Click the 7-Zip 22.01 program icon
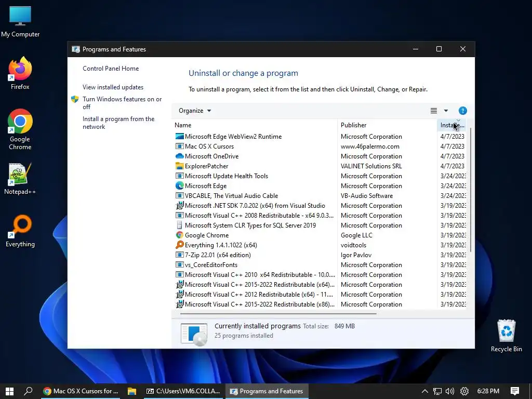This screenshot has width=532, height=399. (x=179, y=255)
